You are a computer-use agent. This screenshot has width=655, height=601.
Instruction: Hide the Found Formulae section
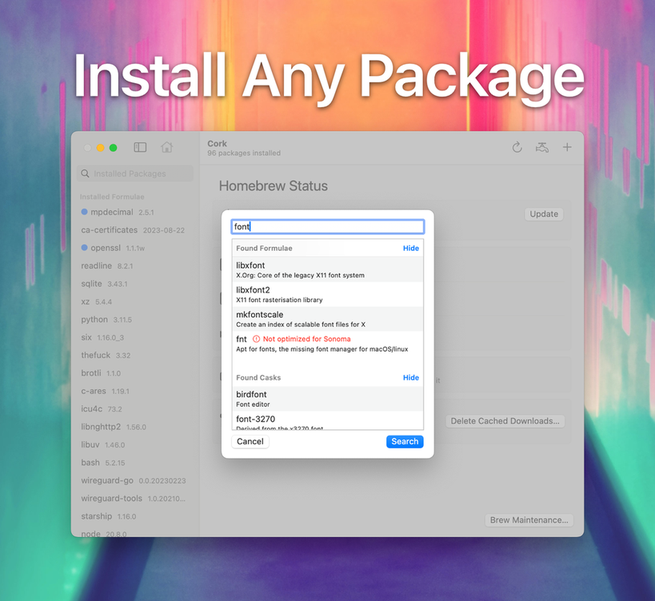point(411,248)
